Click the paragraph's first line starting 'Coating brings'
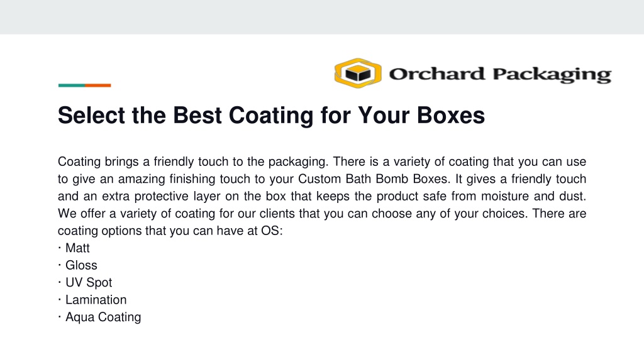 322,162
